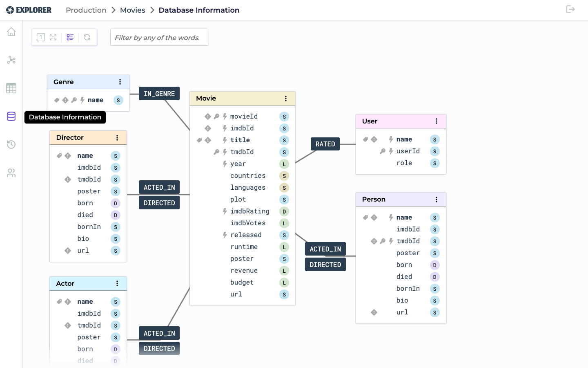Viewport: 588px width, 368px height.
Task: Toggle the property list view in the toolbar
Action: tap(70, 37)
